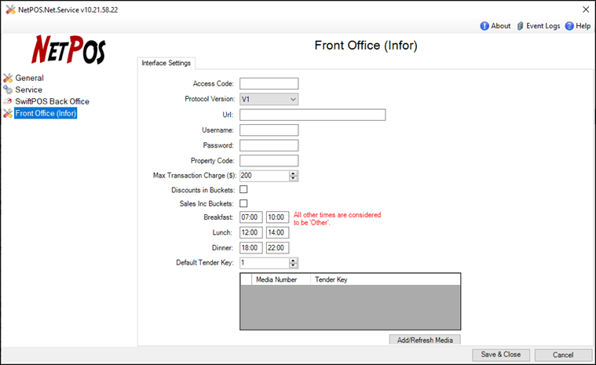Click the Add/Refresh Media button
Image resolution: width=596 pixels, height=365 pixels.
[425, 340]
